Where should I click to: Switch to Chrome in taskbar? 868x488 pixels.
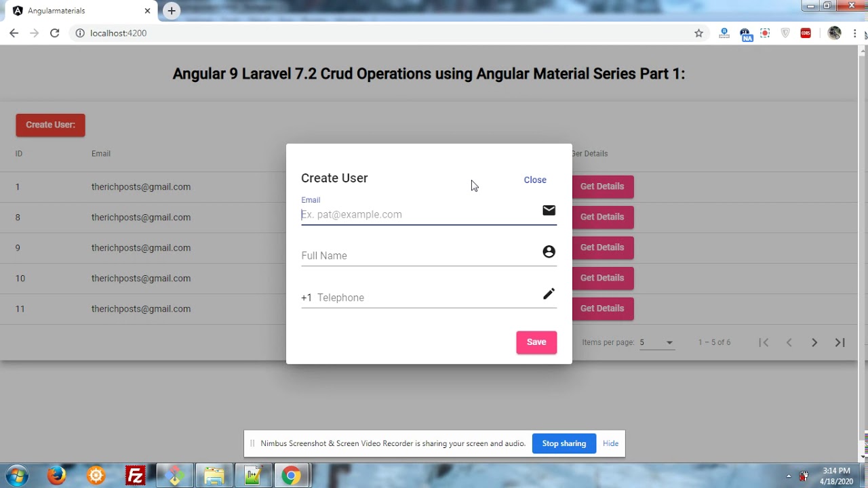[x=292, y=476]
